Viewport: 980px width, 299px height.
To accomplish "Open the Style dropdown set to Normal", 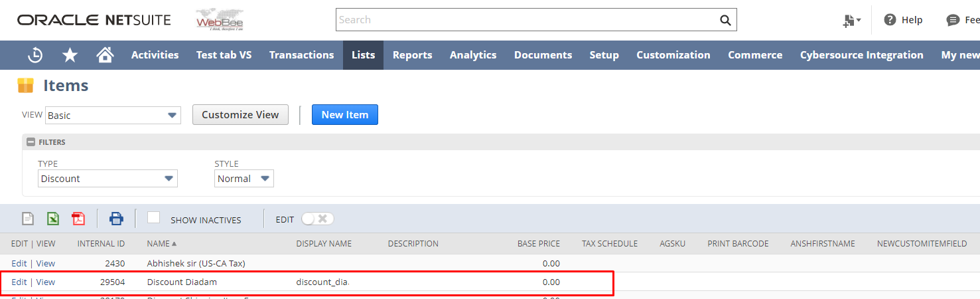I will pos(244,179).
